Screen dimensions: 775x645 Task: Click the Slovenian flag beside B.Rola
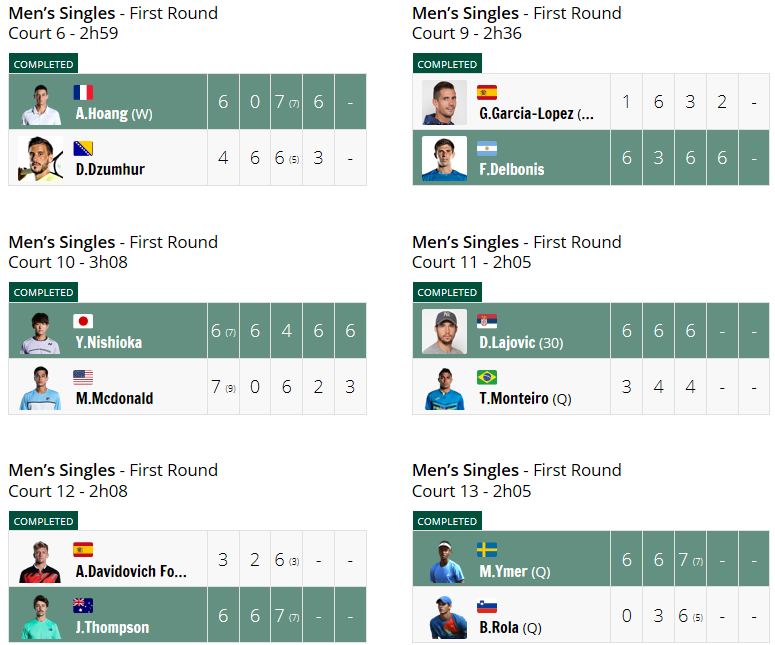pos(487,606)
